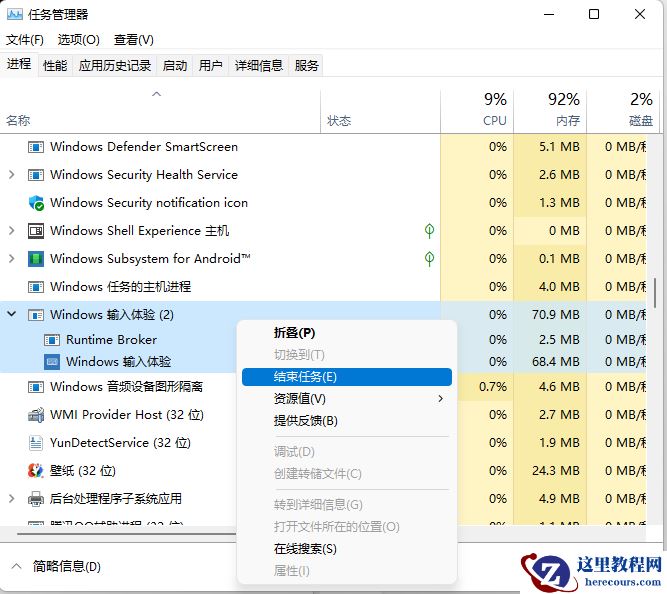Click the 0.7% CPU value
Viewport: 667px width, 594px height.
493,387
